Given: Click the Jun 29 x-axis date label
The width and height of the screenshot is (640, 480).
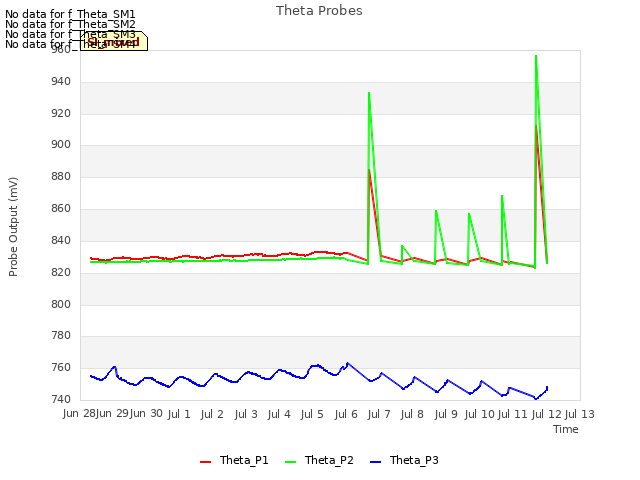Looking at the screenshot, I should [x=113, y=414].
